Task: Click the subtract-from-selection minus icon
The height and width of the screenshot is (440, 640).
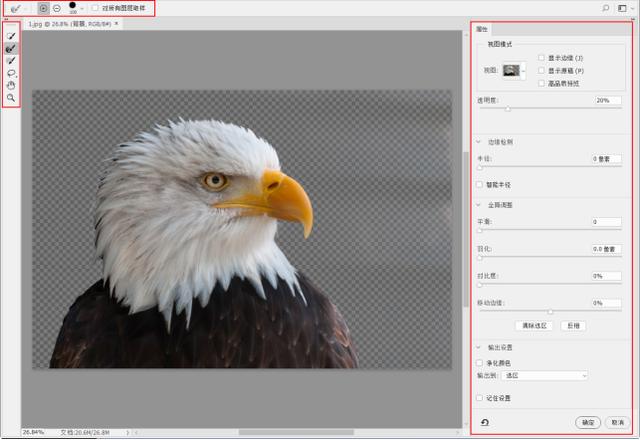Action: 56,8
